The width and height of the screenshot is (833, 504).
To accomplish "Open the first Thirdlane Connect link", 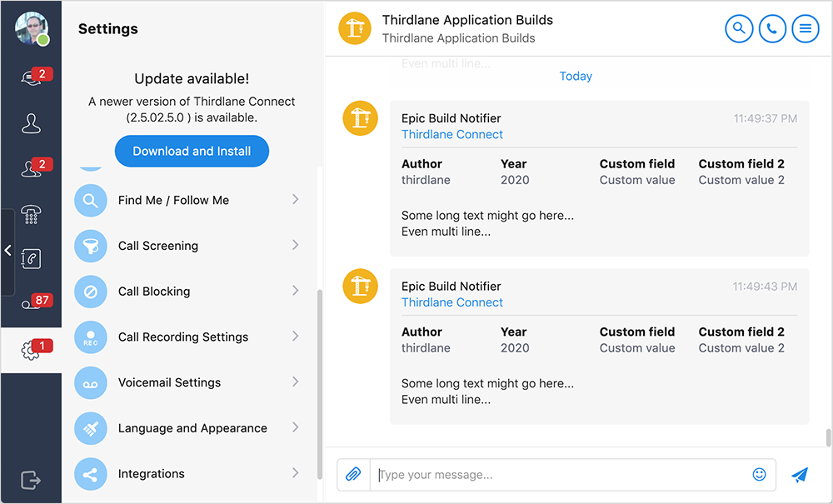I will [452, 134].
